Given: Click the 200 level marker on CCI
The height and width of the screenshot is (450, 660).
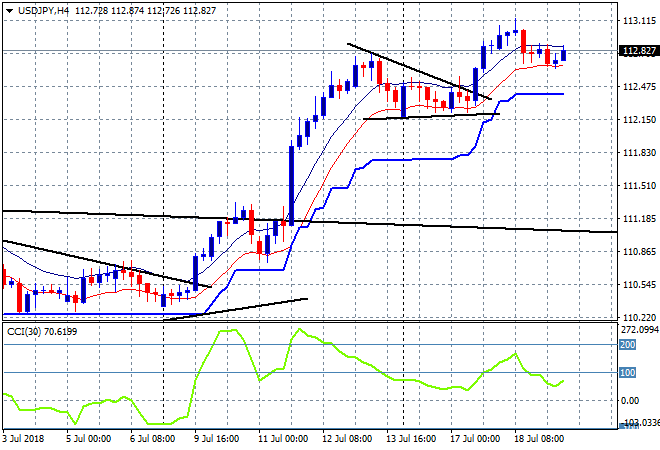Looking at the screenshot, I should click(x=627, y=345).
